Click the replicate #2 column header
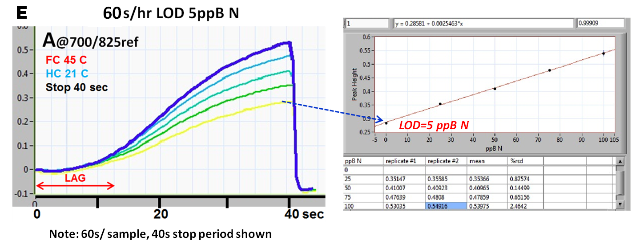644x245 pixels. pyautogui.click(x=446, y=160)
